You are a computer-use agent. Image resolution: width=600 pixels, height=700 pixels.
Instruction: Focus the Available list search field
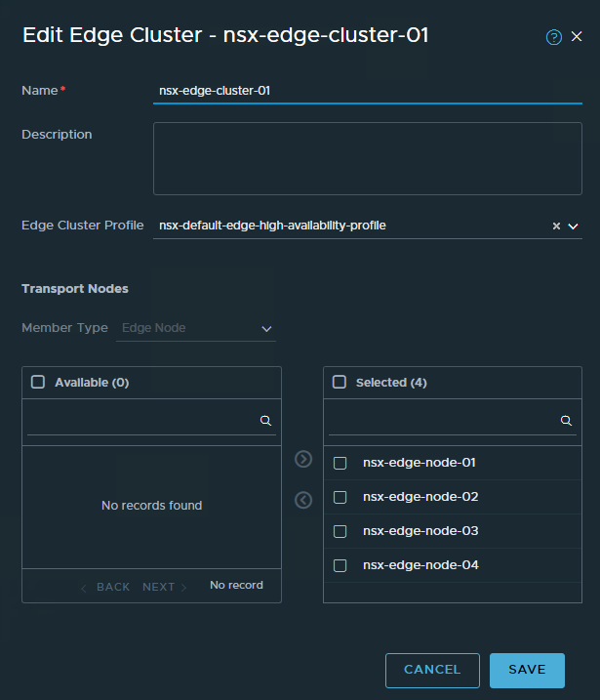pos(151,421)
